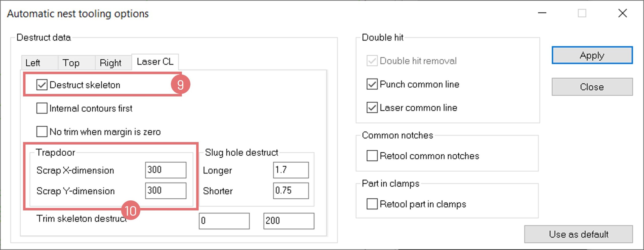This screenshot has height=250, width=644.
Task: Edit the Longer slug hole value
Action: point(291,170)
